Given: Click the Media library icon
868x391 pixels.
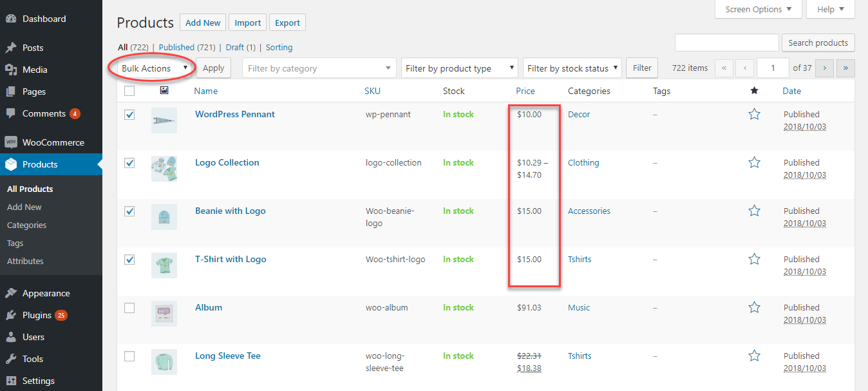Looking at the screenshot, I should click(x=10, y=70).
